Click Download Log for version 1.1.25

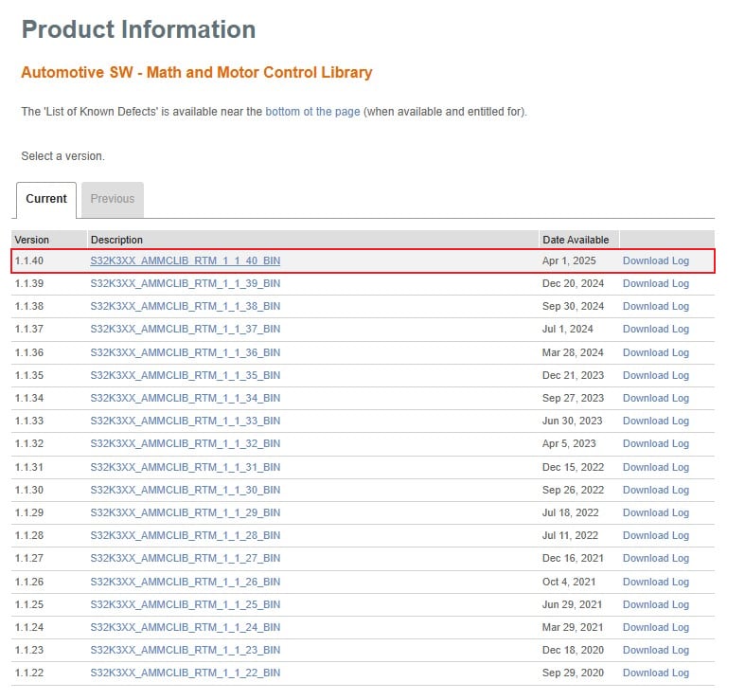click(655, 604)
